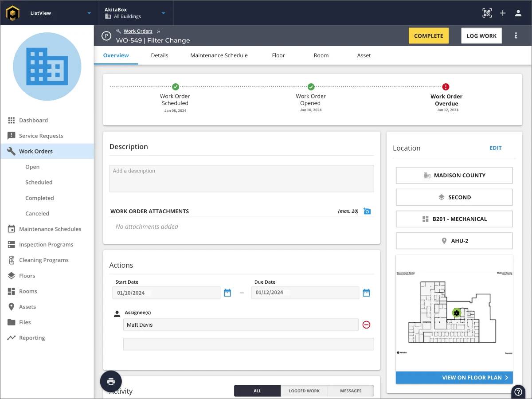
Task: Open the help question mark icon
Action: point(518,391)
